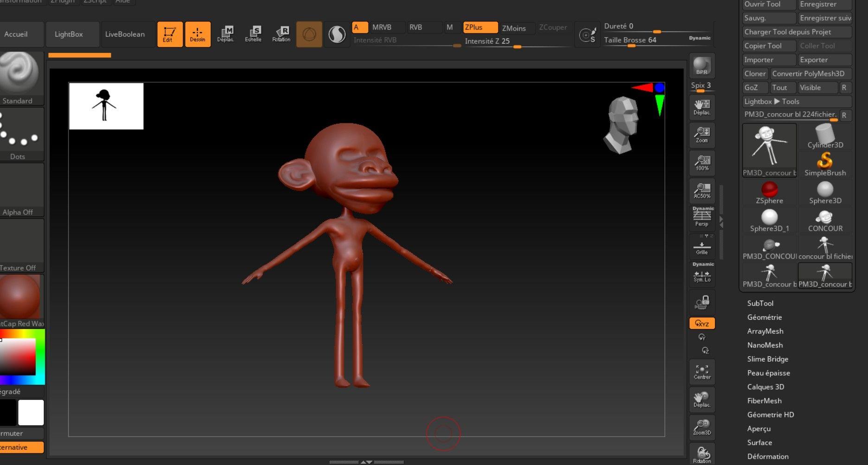Open the Accueil home tab
This screenshot has height=465, width=868.
click(x=16, y=34)
